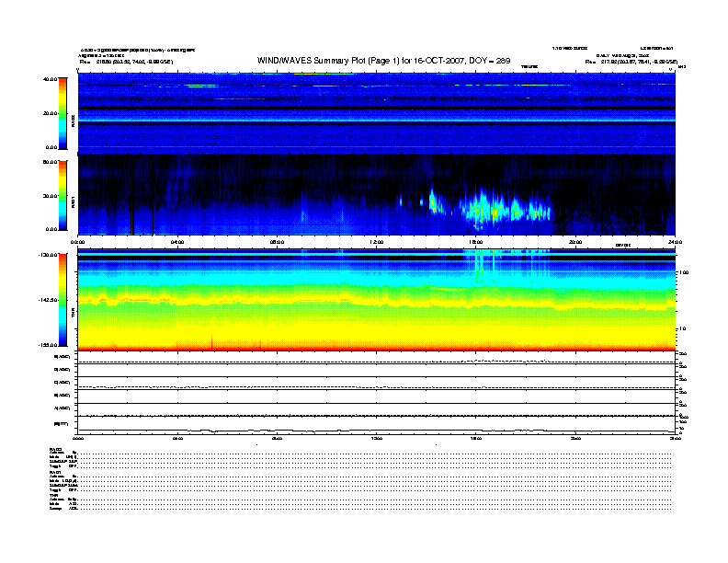Click the bottom line plot with solid trace
The width and height of the screenshot is (728, 563).
(x=376, y=426)
